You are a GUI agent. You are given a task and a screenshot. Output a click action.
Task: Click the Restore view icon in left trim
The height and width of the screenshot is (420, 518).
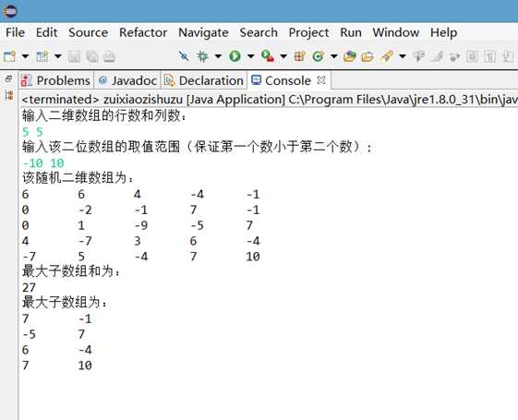[8, 78]
